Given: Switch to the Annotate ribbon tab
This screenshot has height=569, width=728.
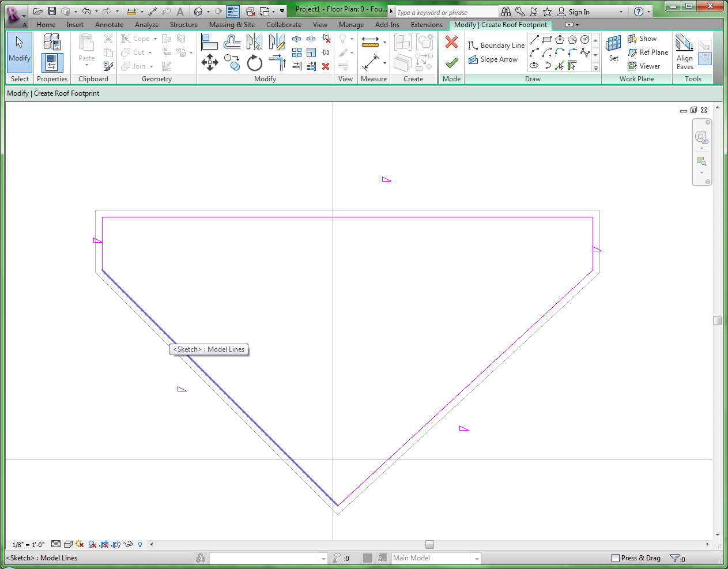Looking at the screenshot, I should [109, 25].
